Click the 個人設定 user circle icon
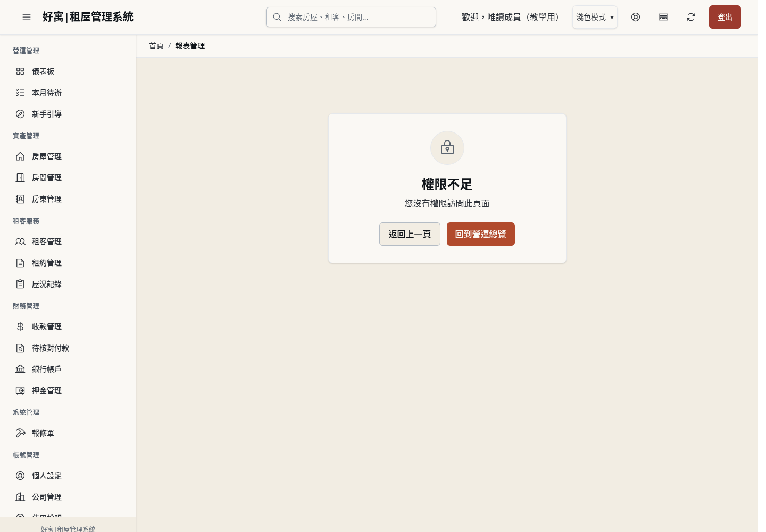This screenshot has height=532, width=766. [20, 476]
